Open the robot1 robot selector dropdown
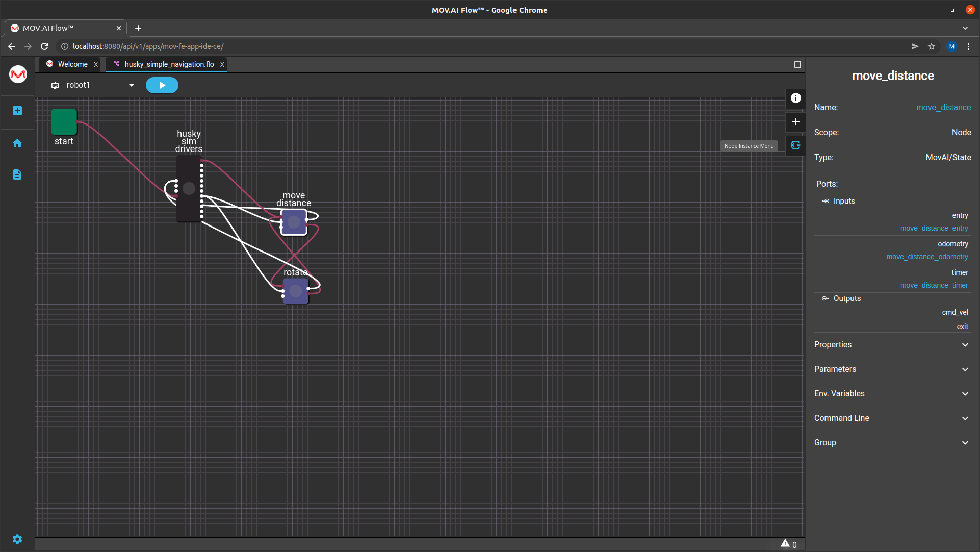 click(94, 85)
